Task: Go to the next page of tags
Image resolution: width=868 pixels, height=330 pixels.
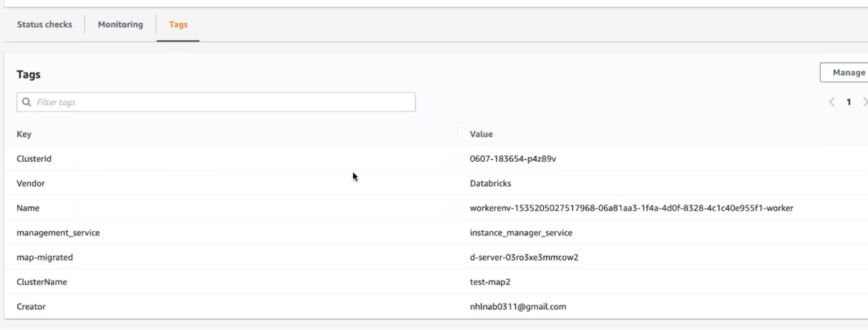Action: pos(864,102)
